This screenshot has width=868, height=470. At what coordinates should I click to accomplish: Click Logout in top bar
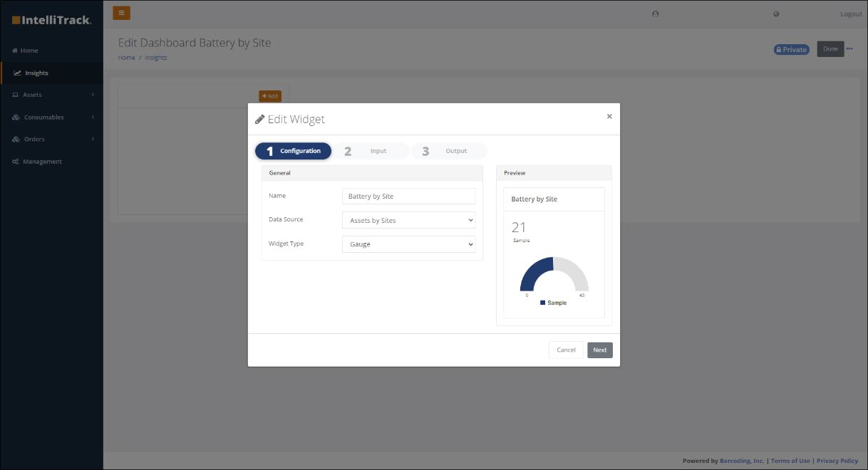pyautogui.click(x=851, y=14)
